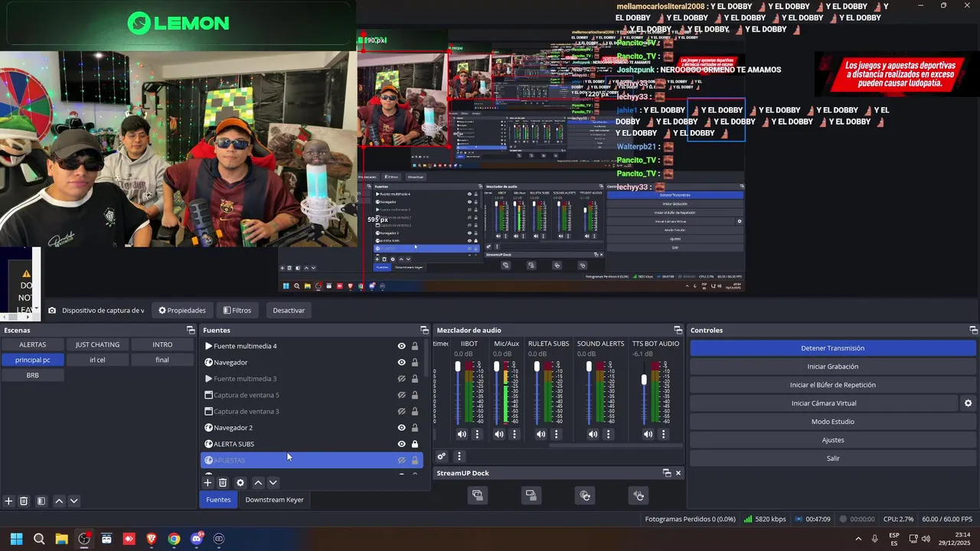The height and width of the screenshot is (551, 980).
Task: Open File Explorer from taskbar
Action: [61, 539]
